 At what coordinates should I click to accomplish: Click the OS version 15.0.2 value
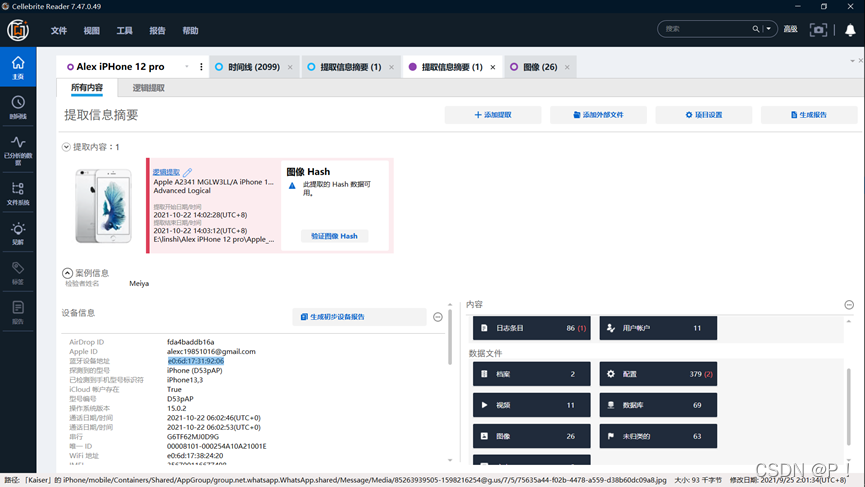click(177, 408)
